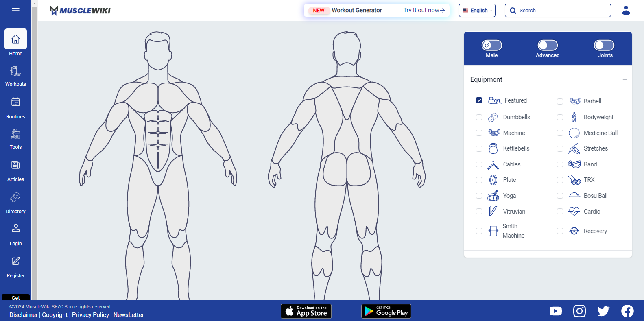Viewport: 644px width, 321px height.
Task: Open the Facebook social icon
Action: pos(627,311)
